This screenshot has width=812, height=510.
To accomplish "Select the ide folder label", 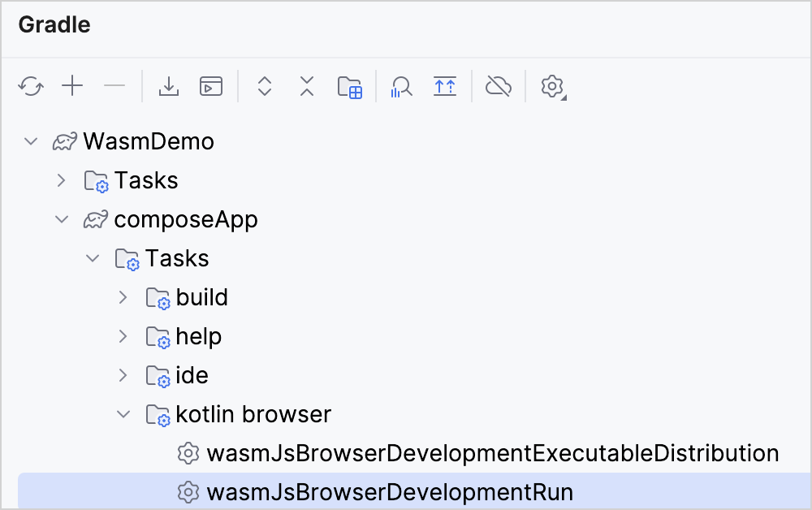I will [192, 375].
